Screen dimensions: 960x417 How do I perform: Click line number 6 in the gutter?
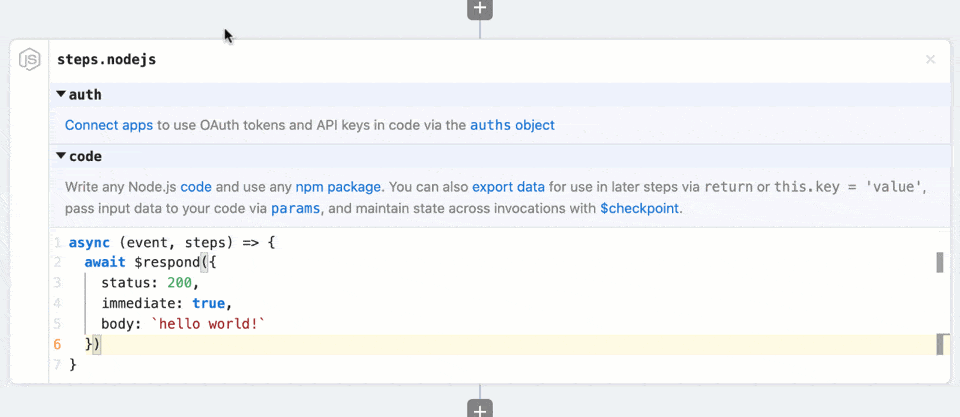coord(57,344)
